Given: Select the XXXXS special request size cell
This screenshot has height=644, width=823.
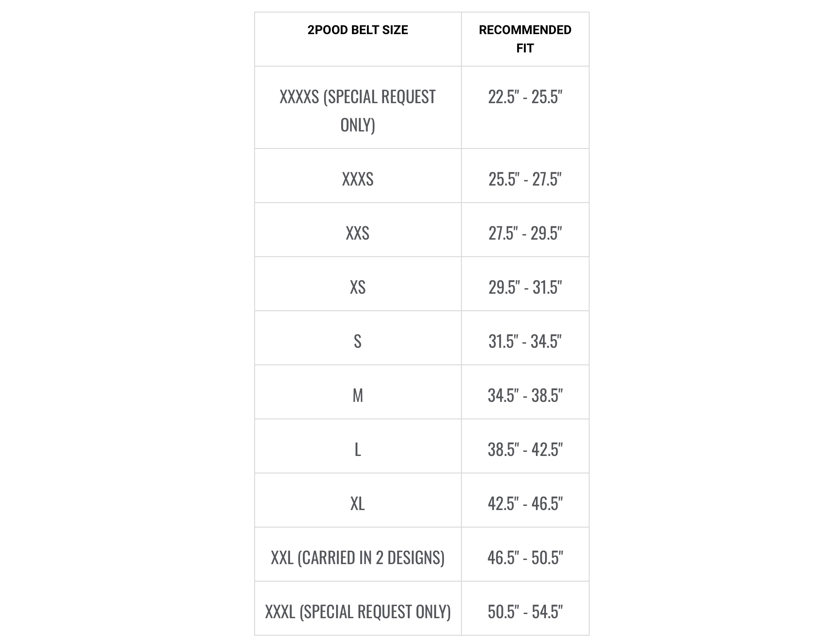Looking at the screenshot, I should click(x=358, y=107).
